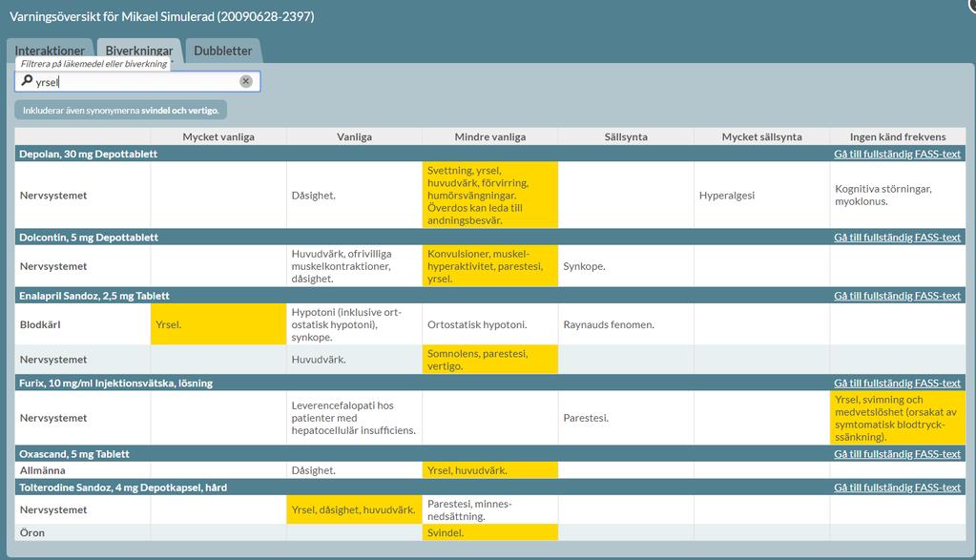Click the magnifier icon in the filter field
Viewport: 976px width, 560px height.
point(27,81)
